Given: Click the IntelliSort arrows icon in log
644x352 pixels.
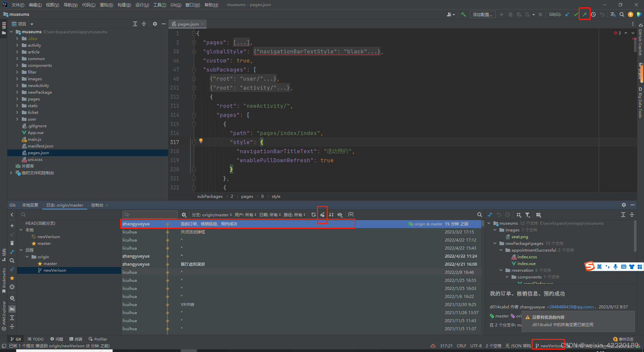Looking at the screenshot, I should 331,215.
